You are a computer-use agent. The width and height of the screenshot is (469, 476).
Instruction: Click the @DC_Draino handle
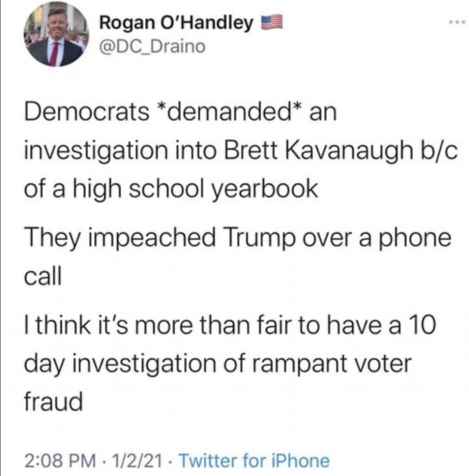(152, 46)
